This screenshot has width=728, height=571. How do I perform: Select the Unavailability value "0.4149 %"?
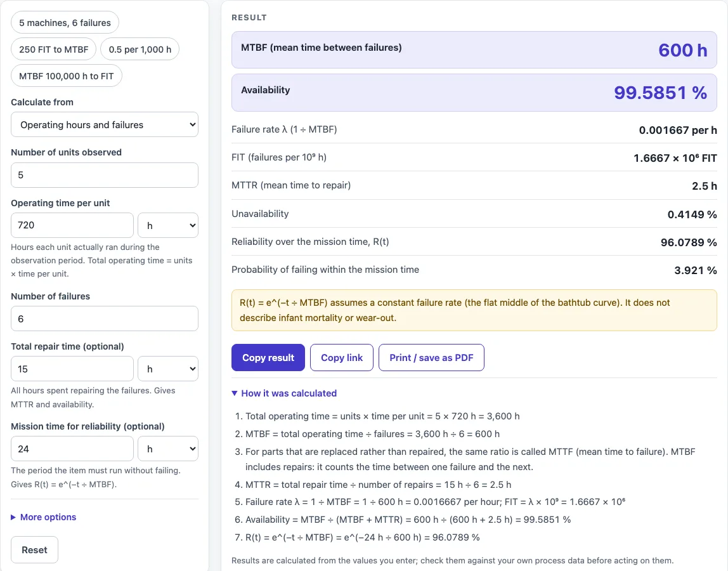coord(692,214)
